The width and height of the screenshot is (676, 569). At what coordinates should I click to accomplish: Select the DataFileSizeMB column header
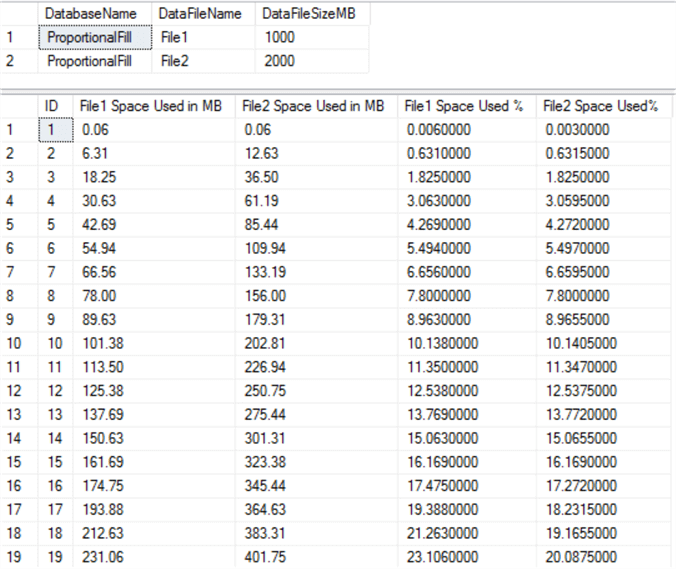[x=312, y=14]
